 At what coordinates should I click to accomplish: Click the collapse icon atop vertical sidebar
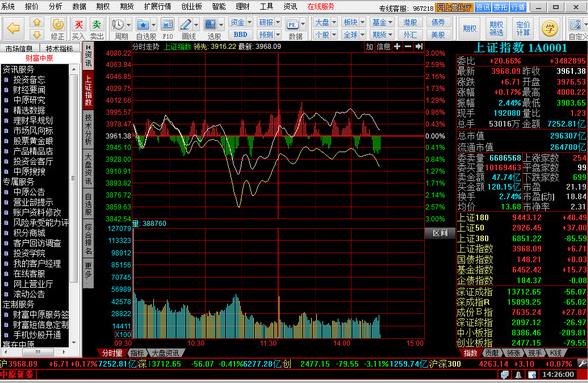click(x=88, y=48)
